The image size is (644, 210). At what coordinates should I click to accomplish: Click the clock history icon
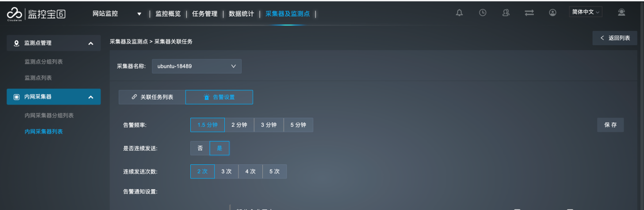[483, 13]
